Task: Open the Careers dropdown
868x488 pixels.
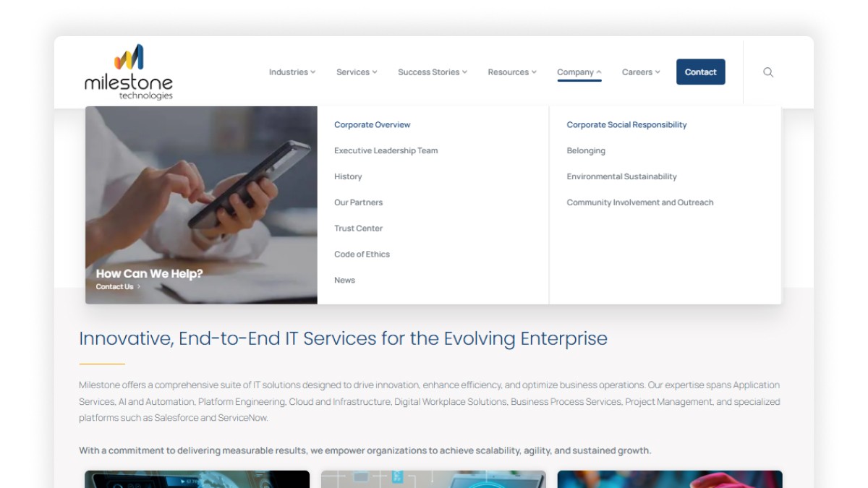Action: pyautogui.click(x=641, y=72)
